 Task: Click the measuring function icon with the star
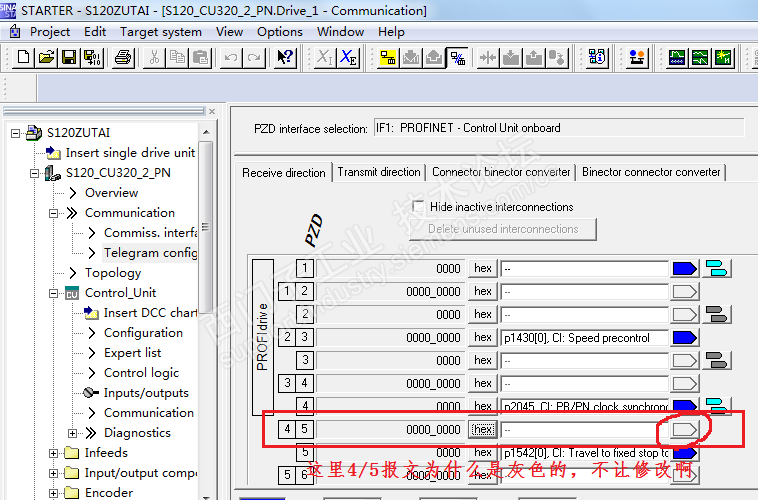tap(723, 58)
